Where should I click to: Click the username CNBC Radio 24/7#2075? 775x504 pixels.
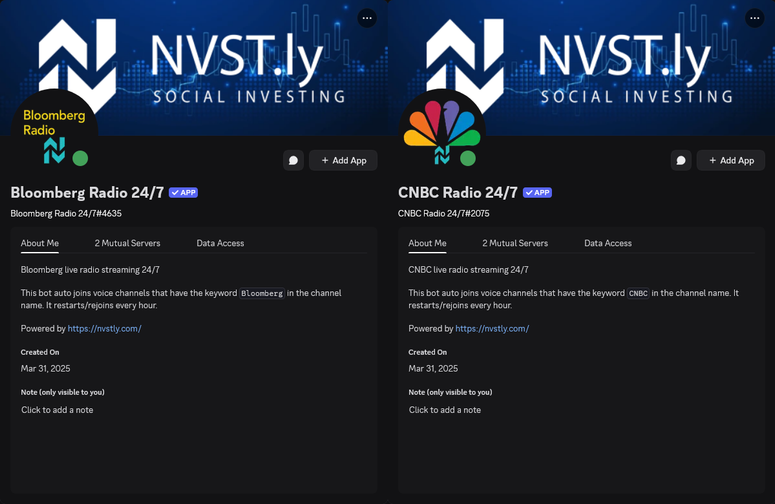click(443, 213)
